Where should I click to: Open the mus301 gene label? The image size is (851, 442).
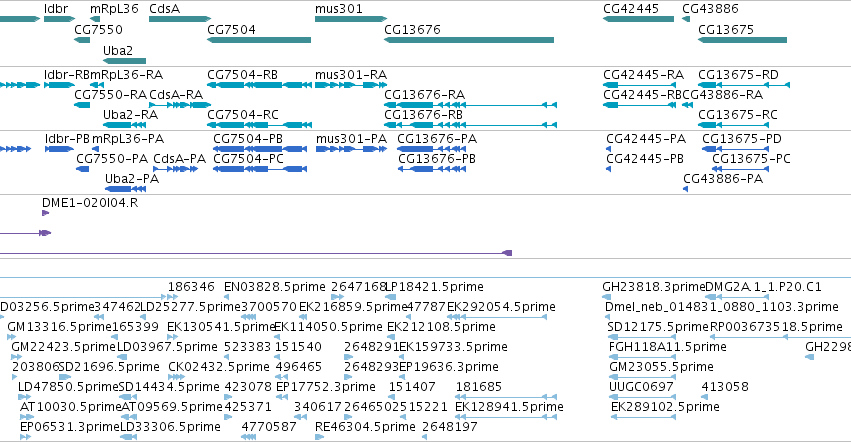339,9
